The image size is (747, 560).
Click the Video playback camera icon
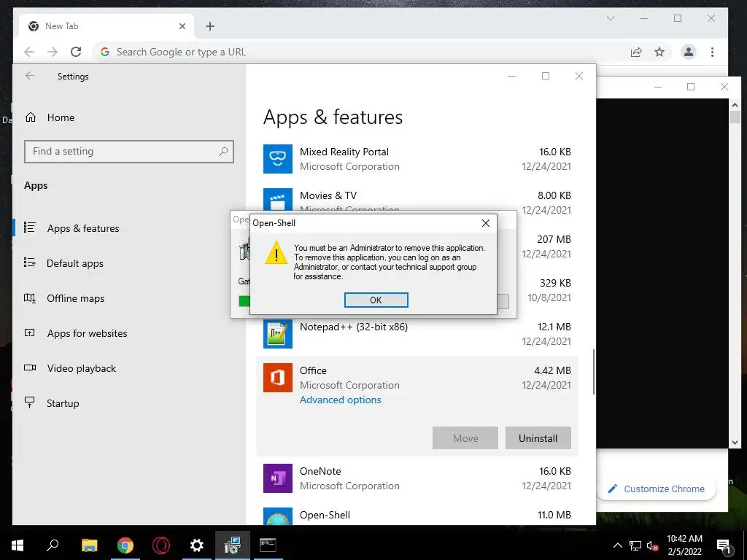tap(30, 367)
